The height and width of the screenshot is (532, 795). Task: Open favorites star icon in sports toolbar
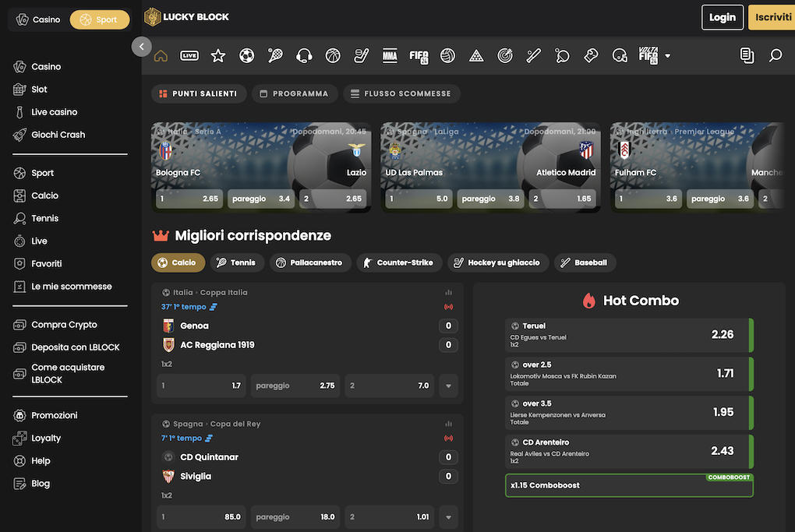tap(218, 56)
